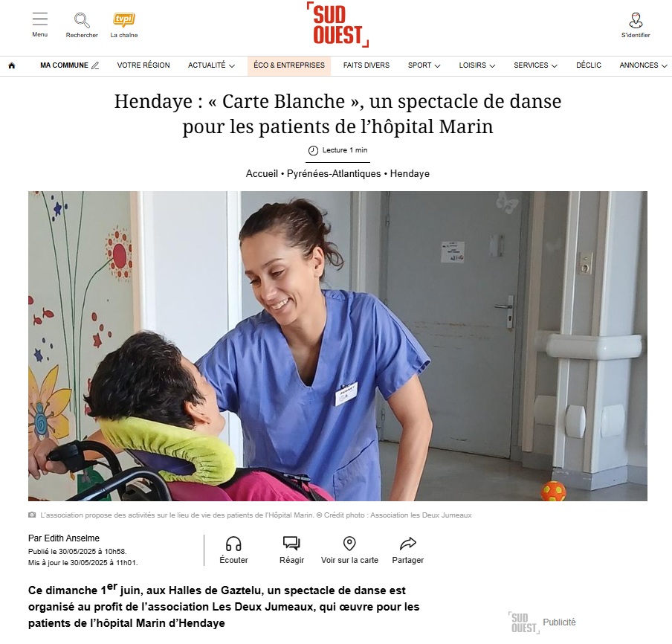Share the article with Partager arrow
The image size is (672, 644).
(x=407, y=544)
